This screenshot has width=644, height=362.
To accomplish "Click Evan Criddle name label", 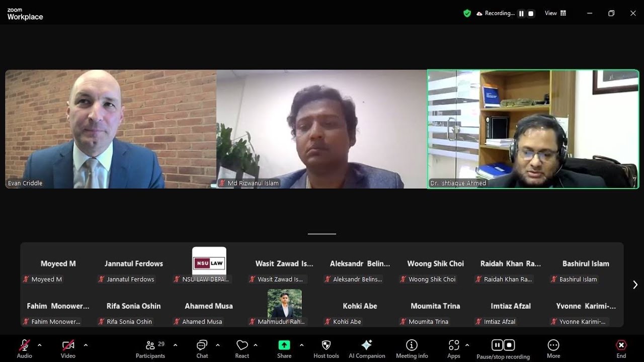I will click(x=25, y=183).
